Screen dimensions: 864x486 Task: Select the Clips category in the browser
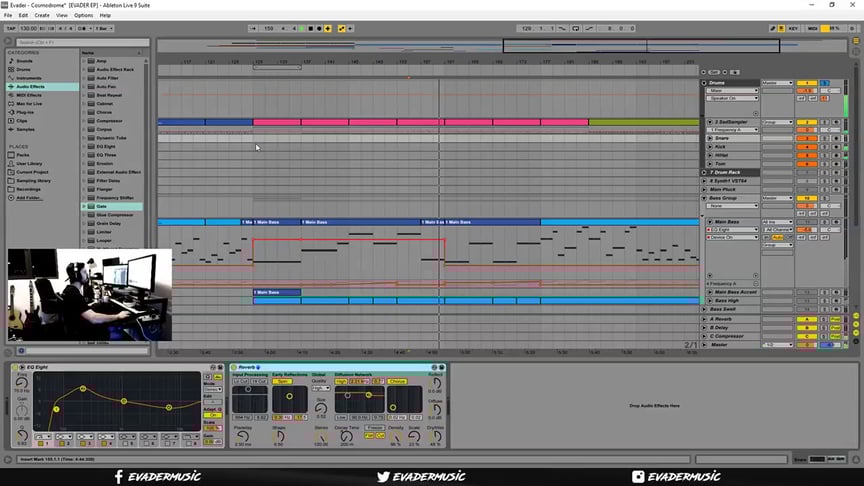tap(22, 121)
